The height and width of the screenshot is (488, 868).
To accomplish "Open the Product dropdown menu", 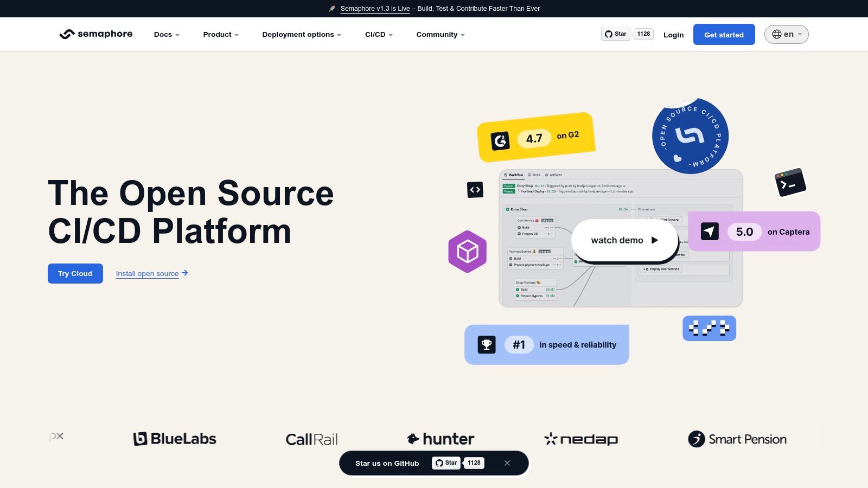I will [x=221, y=35].
